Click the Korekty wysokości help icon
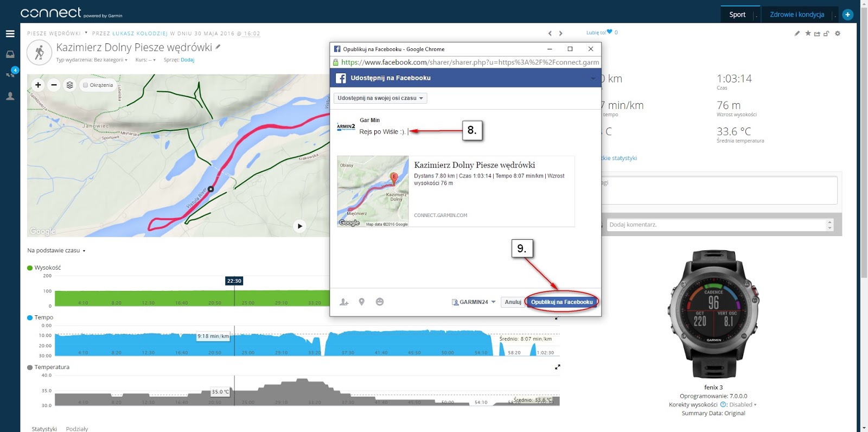Screen dimensions: 868x432 [723, 404]
